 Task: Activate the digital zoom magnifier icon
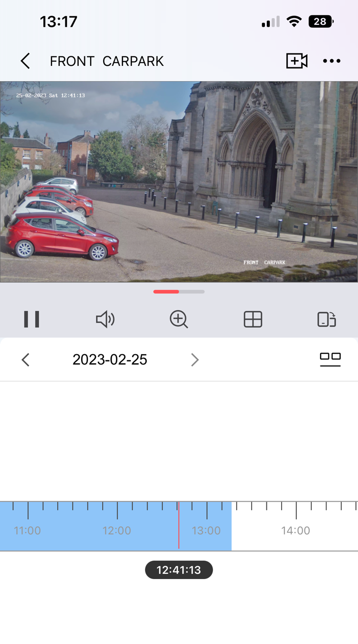click(179, 319)
